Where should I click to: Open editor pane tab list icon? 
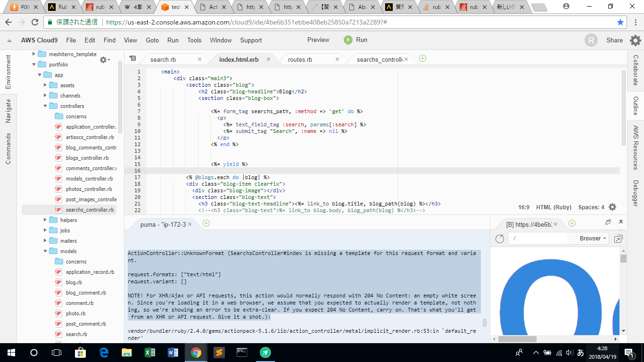click(132, 58)
